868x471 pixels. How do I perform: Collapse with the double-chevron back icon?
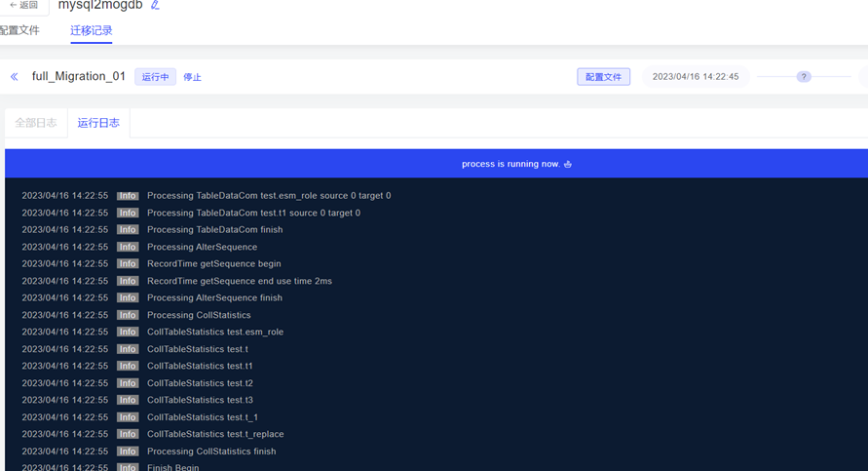15,76
